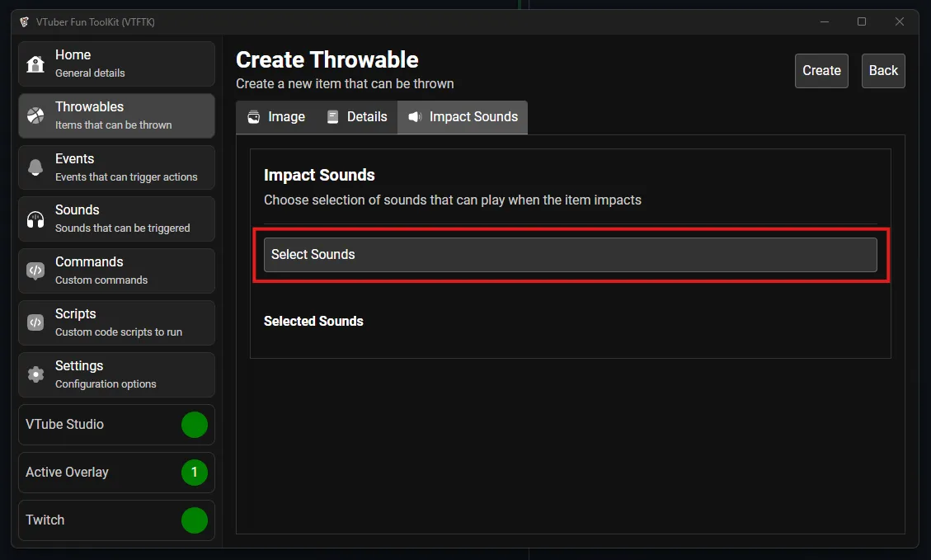Image resolution: width=931 pixels, height=560 pixels.
Task: Click the Commands terminal icon
Action: pos(36,271)
